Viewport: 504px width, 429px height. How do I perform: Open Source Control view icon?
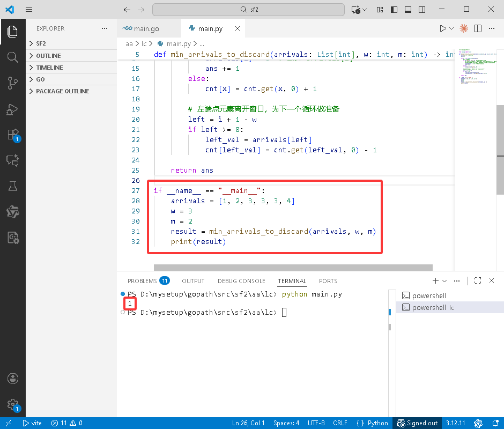point(12,83)
